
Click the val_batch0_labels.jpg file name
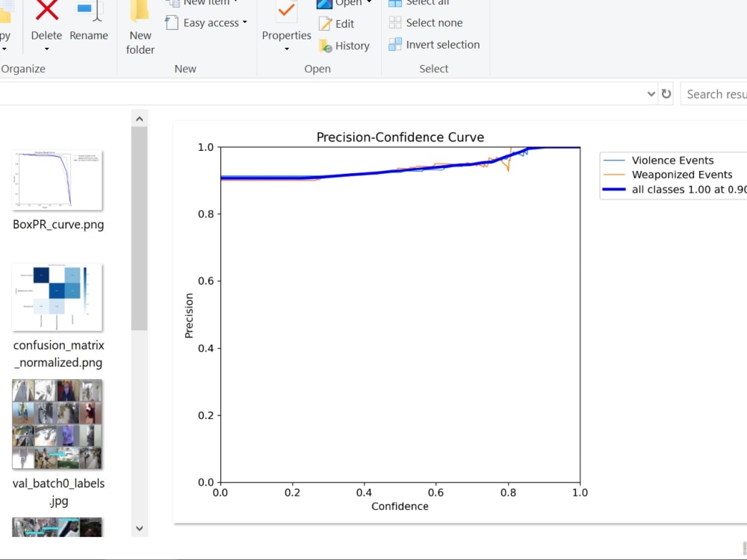(x=58, y=492)
